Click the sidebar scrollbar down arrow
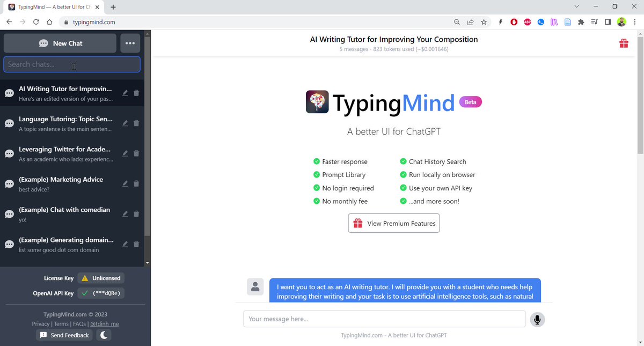644x346 pixels. click(148, 263)
